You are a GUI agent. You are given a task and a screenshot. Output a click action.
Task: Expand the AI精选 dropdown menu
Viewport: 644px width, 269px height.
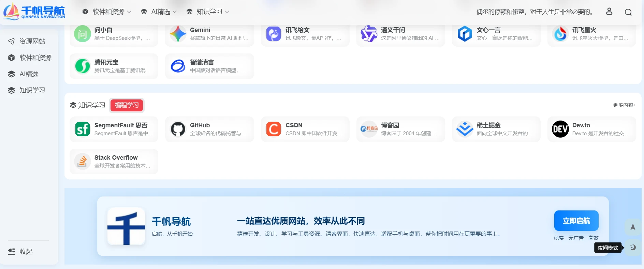(x=159, y=12)
